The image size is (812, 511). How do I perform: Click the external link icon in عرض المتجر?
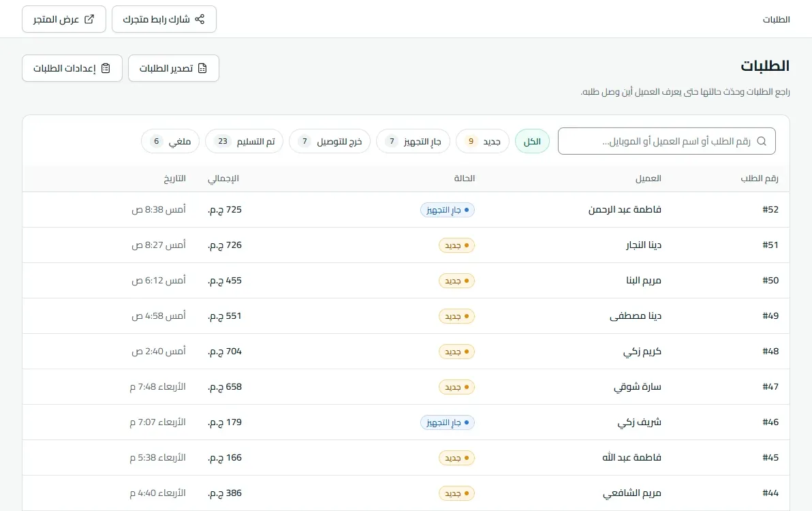tap(89, 19)
